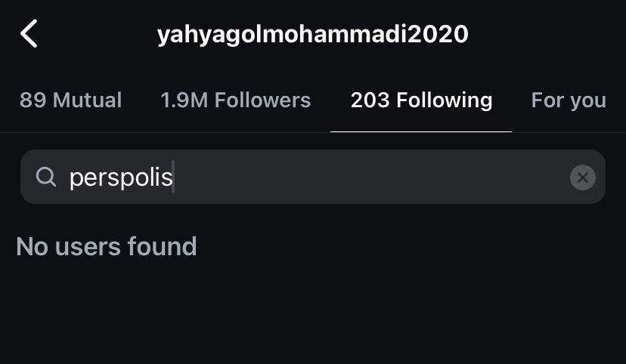Open suggested accounts under For you

(569, 100)
